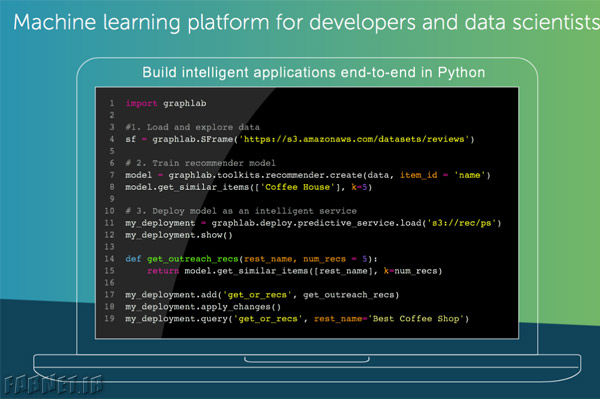The height and width of the screenshot is (399, 600).
Task: Click the 'Build intelligent applications' subtitle
Action: (x=313, y=72)
